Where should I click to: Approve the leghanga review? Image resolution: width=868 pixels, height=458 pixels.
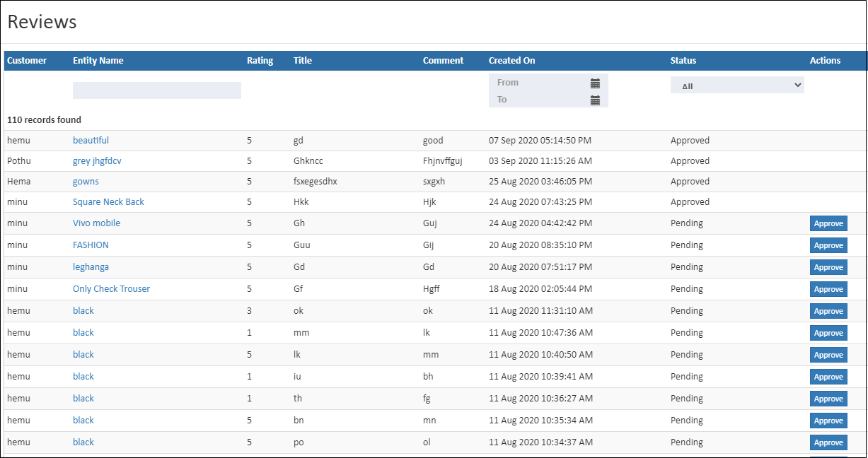point(828,266)
